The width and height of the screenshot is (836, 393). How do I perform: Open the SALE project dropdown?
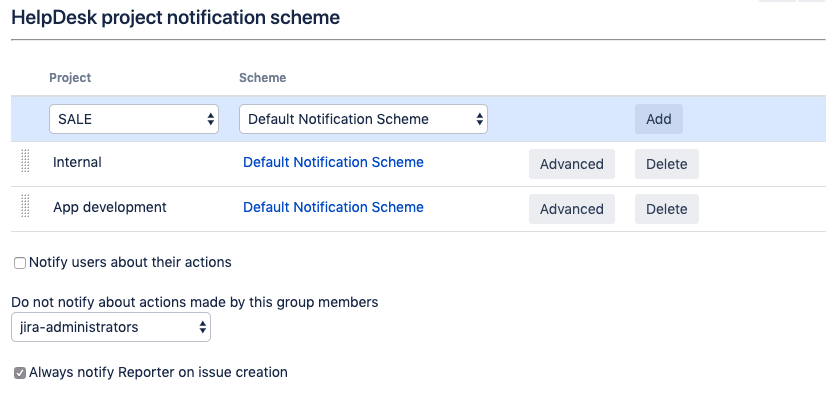pyautogui.click(x=134, y=119)
